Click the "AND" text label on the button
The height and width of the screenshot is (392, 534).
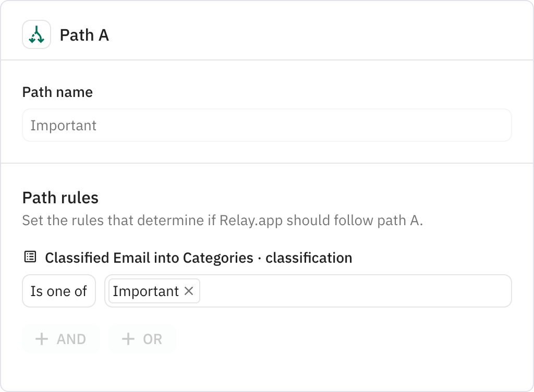tap(71, 339)
